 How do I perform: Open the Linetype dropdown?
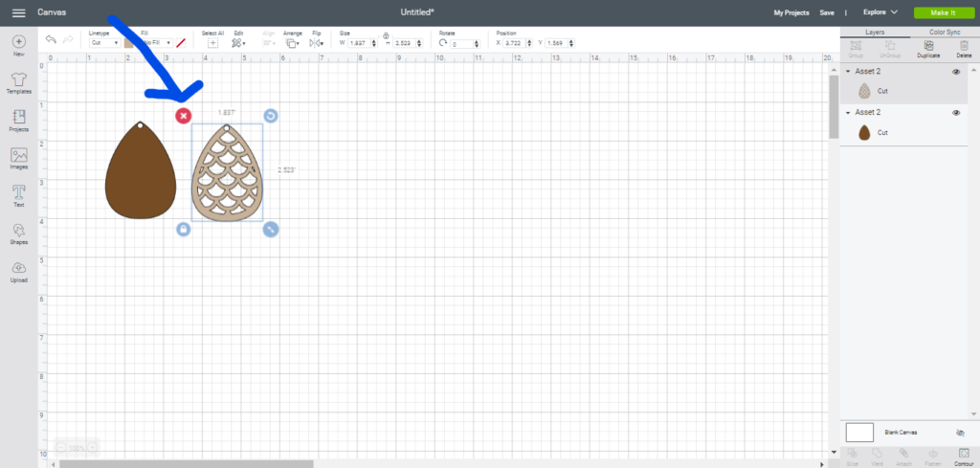(105, 43)
